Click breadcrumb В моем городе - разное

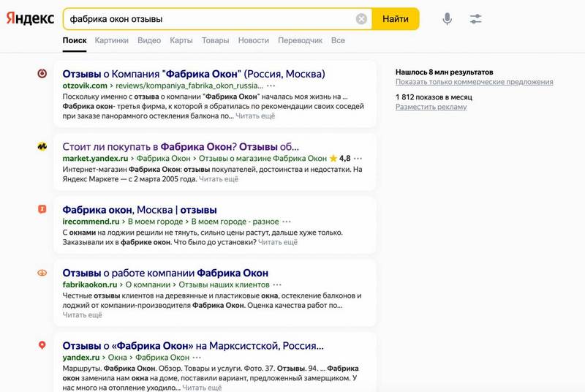(x=235, y=221)
